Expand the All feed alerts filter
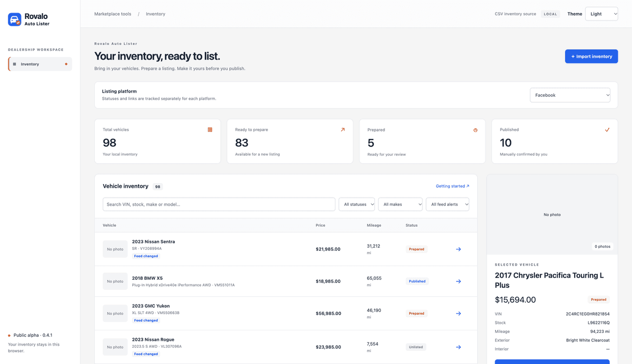The height and width of the screenshot is (364, 632). pyautogui.click(x=448, y=204)
